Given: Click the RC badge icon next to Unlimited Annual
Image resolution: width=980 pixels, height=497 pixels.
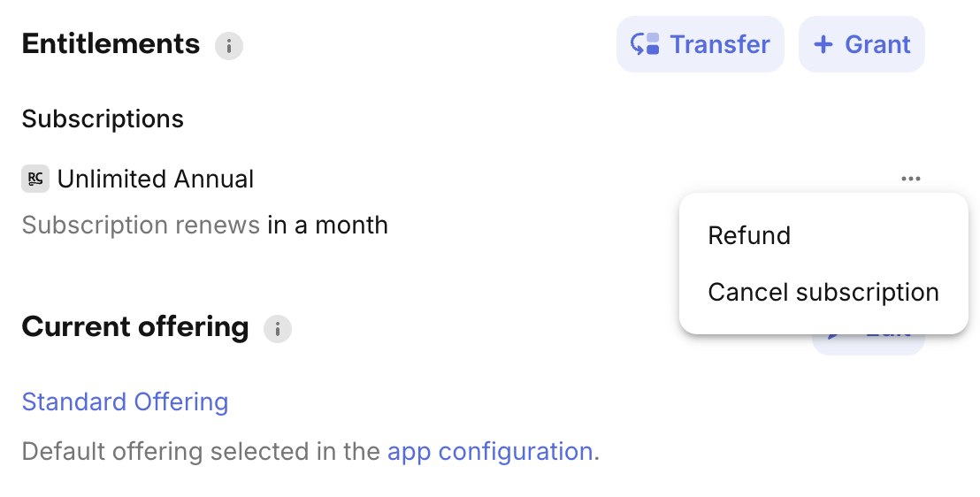Looking at the screenshot, I should point(35,179).
